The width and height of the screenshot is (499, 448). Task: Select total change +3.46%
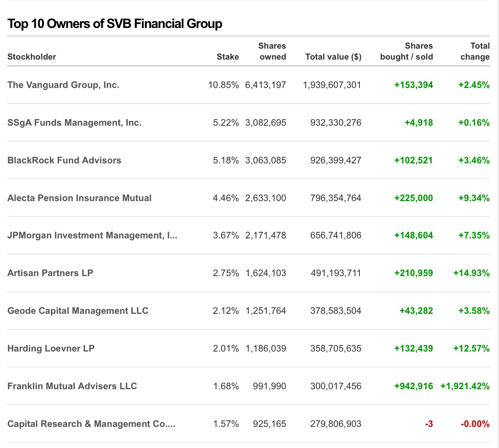click(474, 161)
